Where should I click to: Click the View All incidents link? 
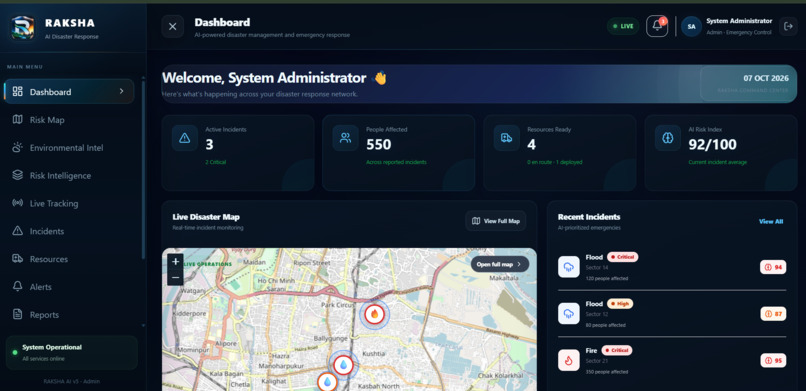click(x=771, y=221)
